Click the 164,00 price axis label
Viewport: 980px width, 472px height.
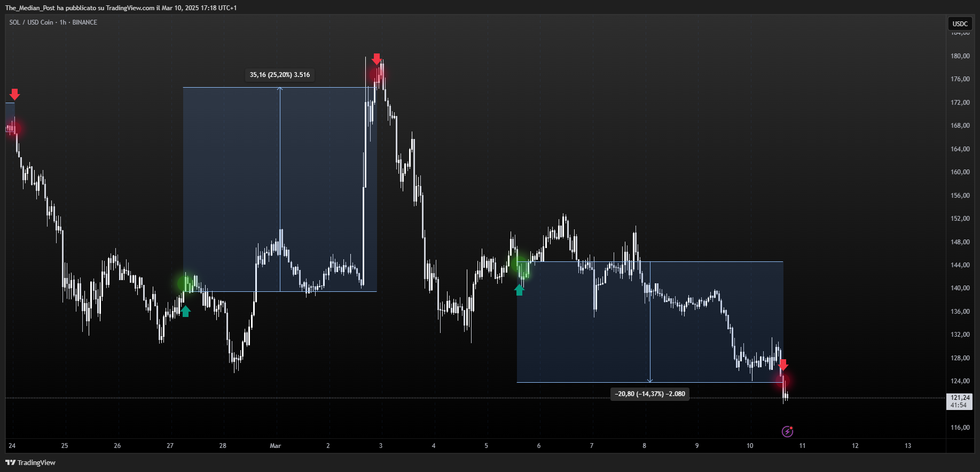(x=960, y=149)
